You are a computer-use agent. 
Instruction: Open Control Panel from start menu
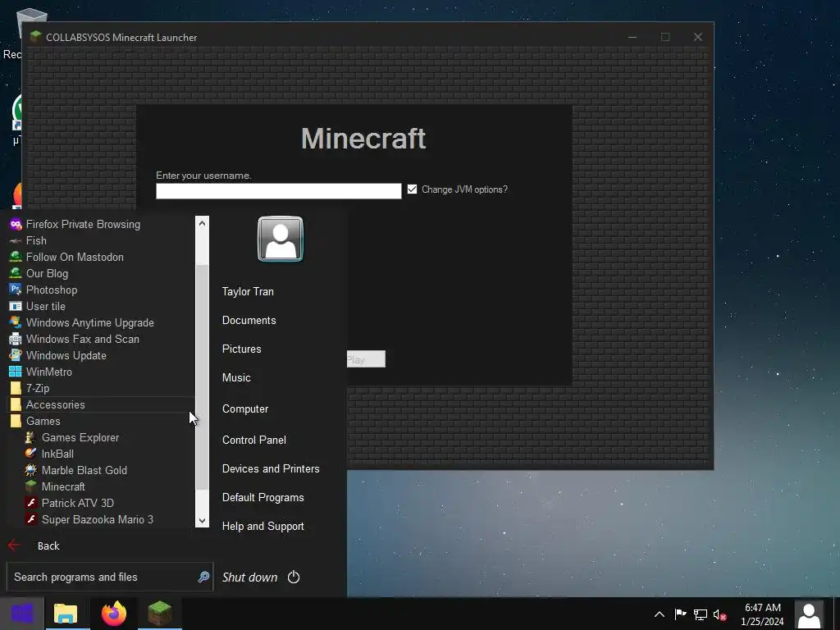pyautogui.click(x=254, y=441)
